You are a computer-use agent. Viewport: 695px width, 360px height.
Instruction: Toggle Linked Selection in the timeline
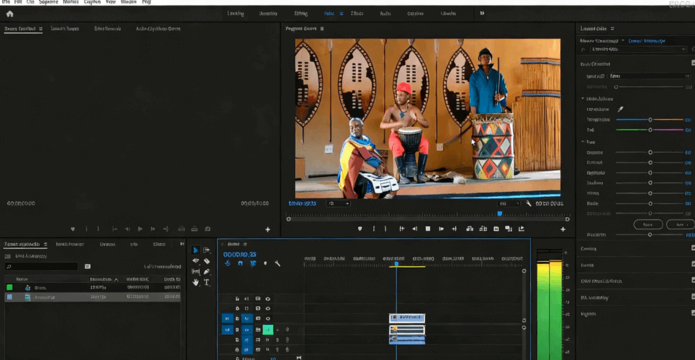tap(253, 263)
